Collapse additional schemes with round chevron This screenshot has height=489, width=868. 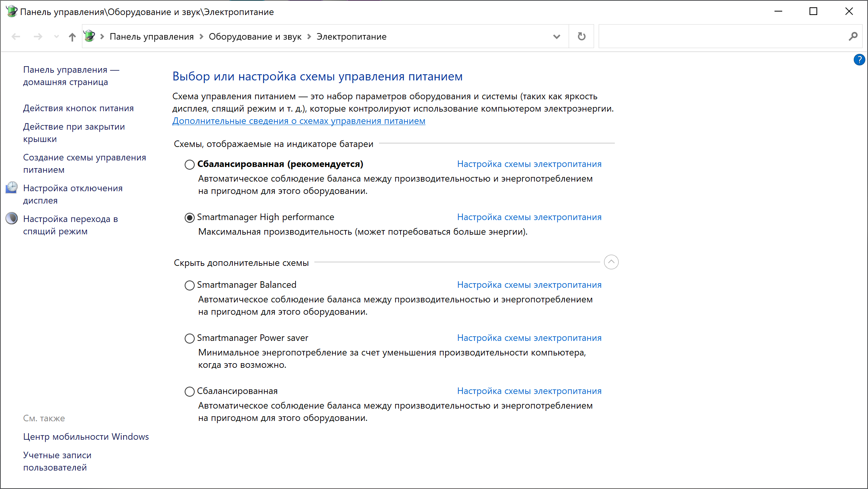click(x=611, y=262)
